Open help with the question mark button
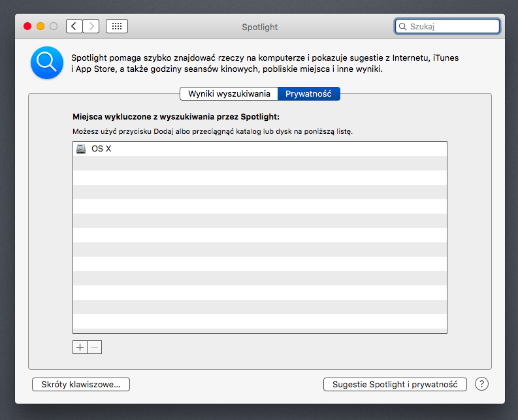Viewport: 518px width, 420px height. 481,384
